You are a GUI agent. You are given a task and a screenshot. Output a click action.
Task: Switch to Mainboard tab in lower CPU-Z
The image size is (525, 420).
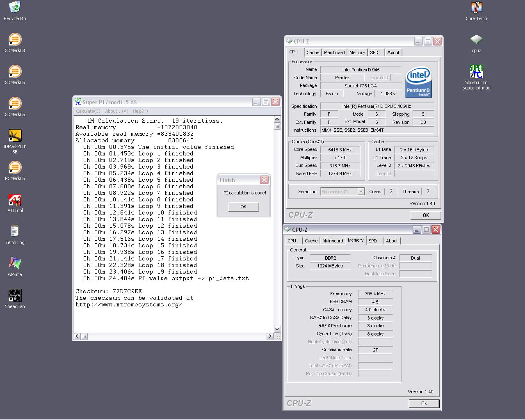pyautogui.click(x=333, y=241)
